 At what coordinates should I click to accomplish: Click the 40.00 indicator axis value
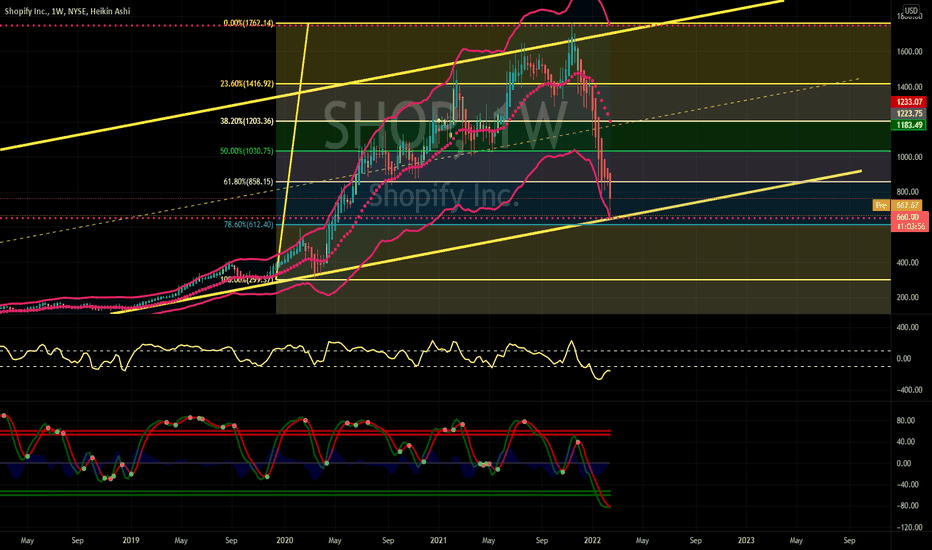point(906,442)
